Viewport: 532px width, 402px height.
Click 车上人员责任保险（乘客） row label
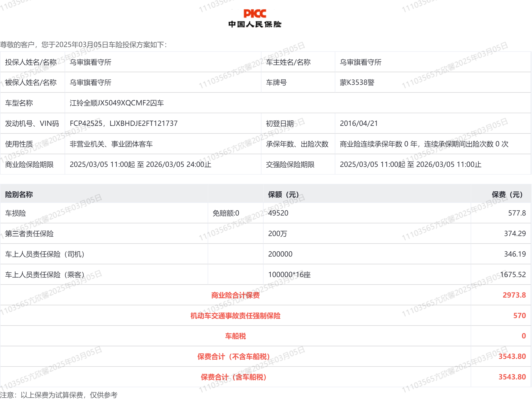(x=45, y=274)
